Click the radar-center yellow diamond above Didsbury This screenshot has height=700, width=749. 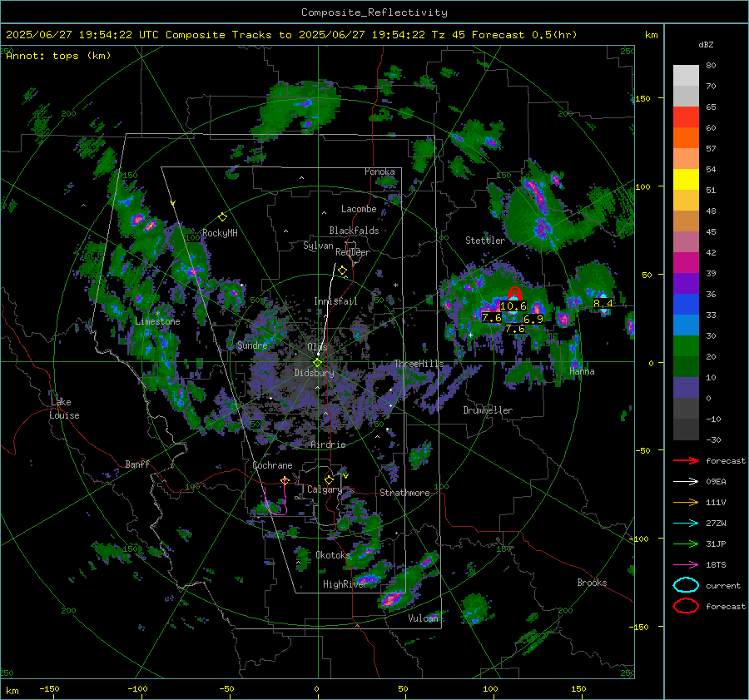tap(317, 362)
